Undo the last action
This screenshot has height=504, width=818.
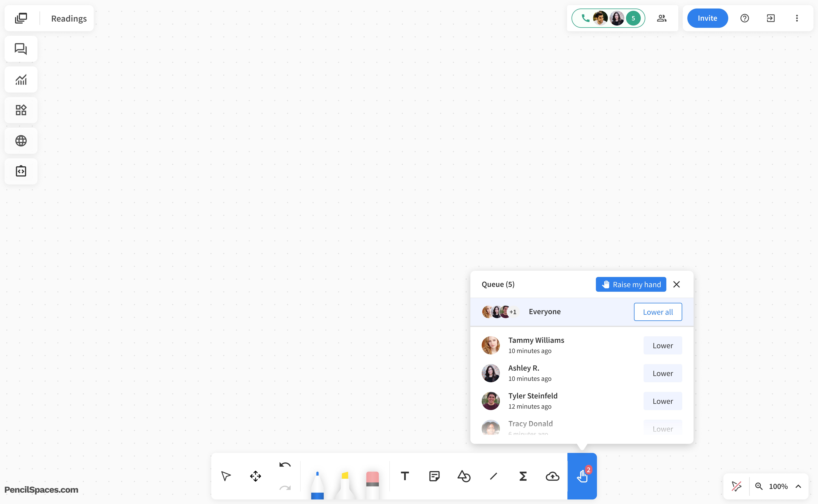tap(285, 465)
